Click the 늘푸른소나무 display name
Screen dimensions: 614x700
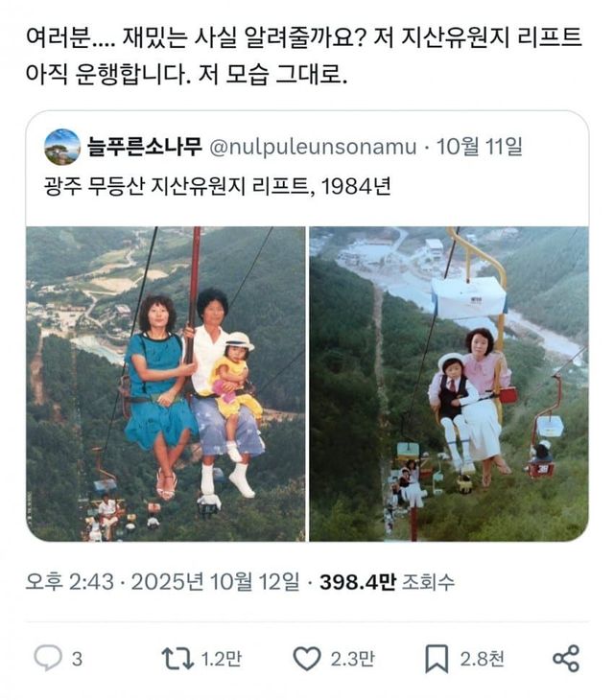point(145,147)
